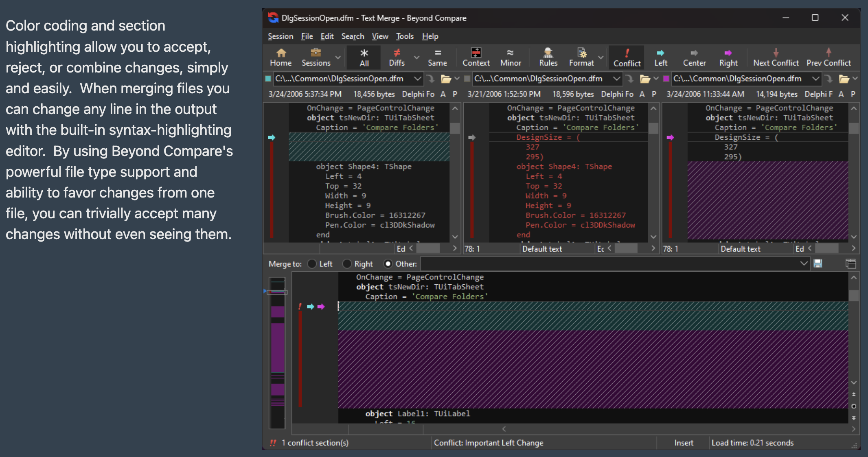Click the red conflict mark in output gutter
Image resolution: width=868 pixels, height=457 pixels.
click(300, 306)
